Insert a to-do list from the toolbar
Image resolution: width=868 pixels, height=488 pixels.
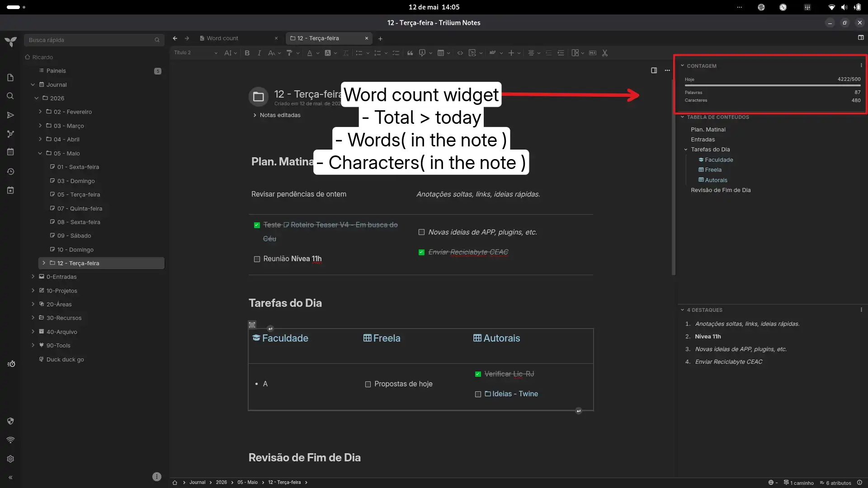pos(396,53)
